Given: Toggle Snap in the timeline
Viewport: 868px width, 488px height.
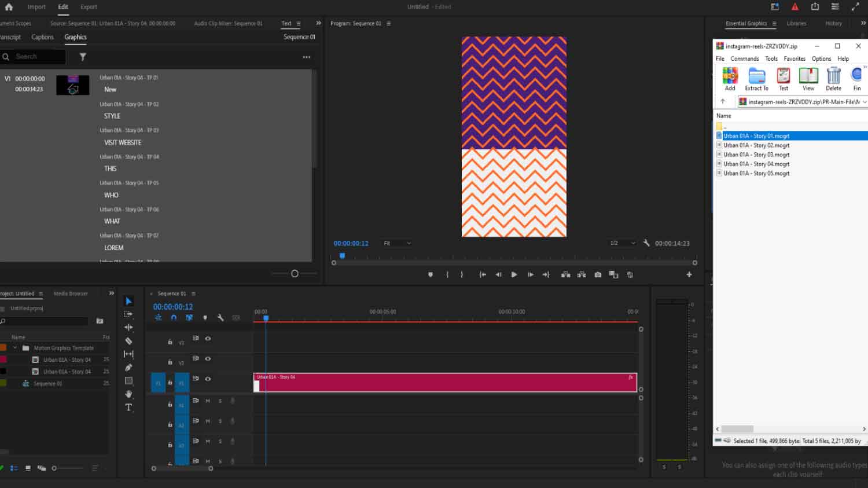Looking at the screenshot, I should pyautogui.click(x=174, y=318).
